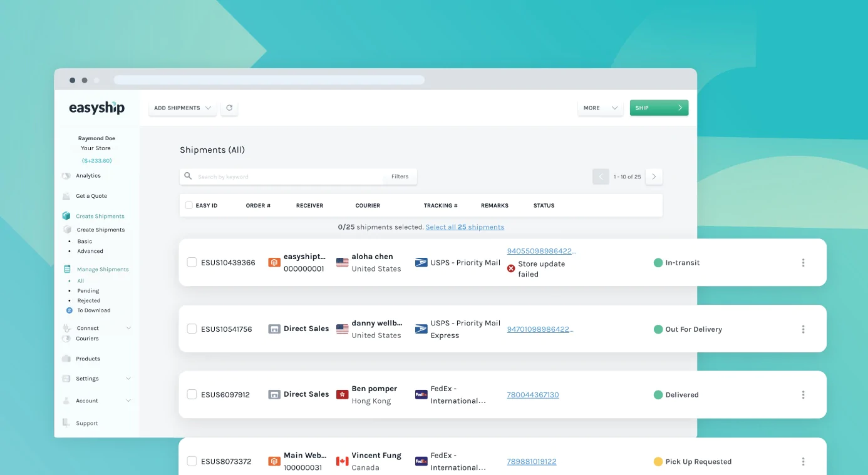Open the Analytics sidebar icon

66,176
